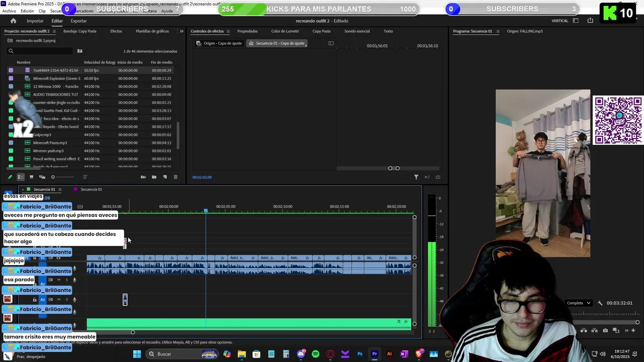Mute track A3 with M button
The height and width of the screenshot is (362, 644).
[58, 300]
